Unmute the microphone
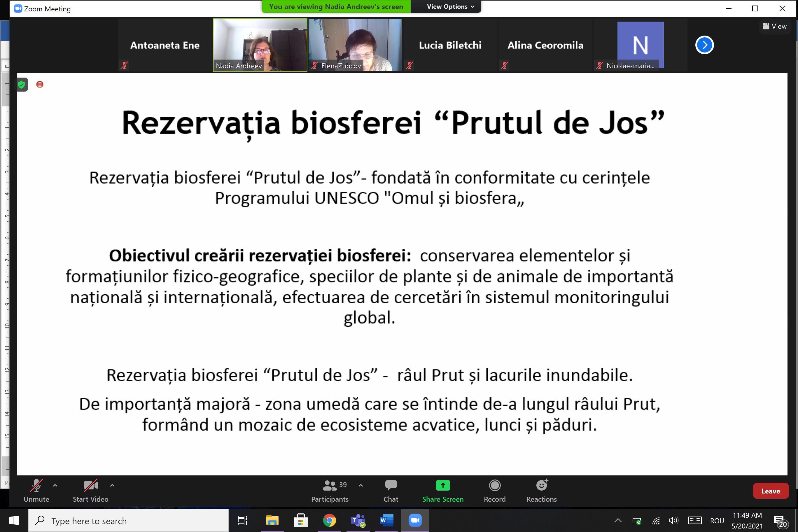The height and width of the screenshot is (532, 798). (36, 486)
